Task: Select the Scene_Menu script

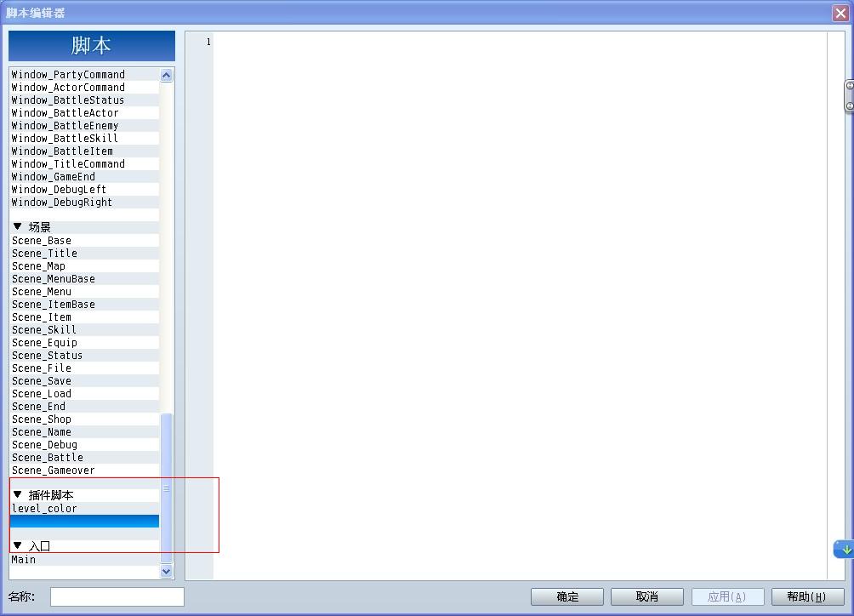Action: (84, 292)
